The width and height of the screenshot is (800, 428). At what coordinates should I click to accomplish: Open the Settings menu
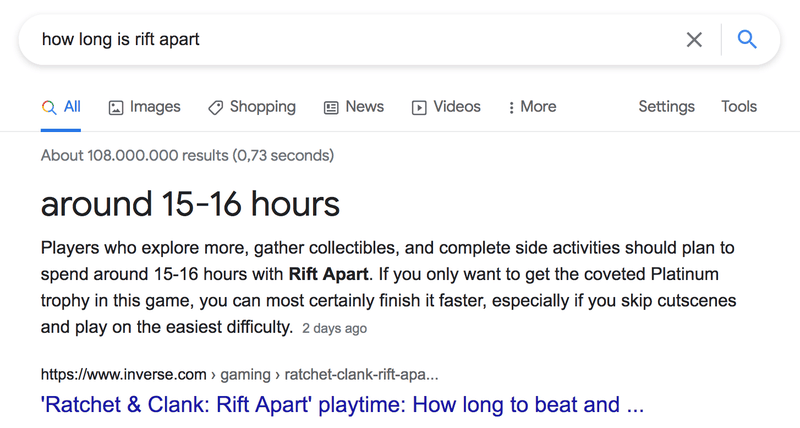click(666, 107)
